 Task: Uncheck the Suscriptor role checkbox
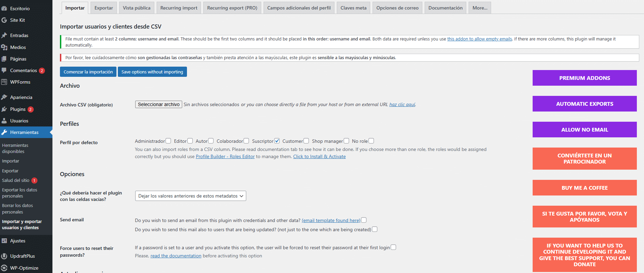(x=277, y=141)
